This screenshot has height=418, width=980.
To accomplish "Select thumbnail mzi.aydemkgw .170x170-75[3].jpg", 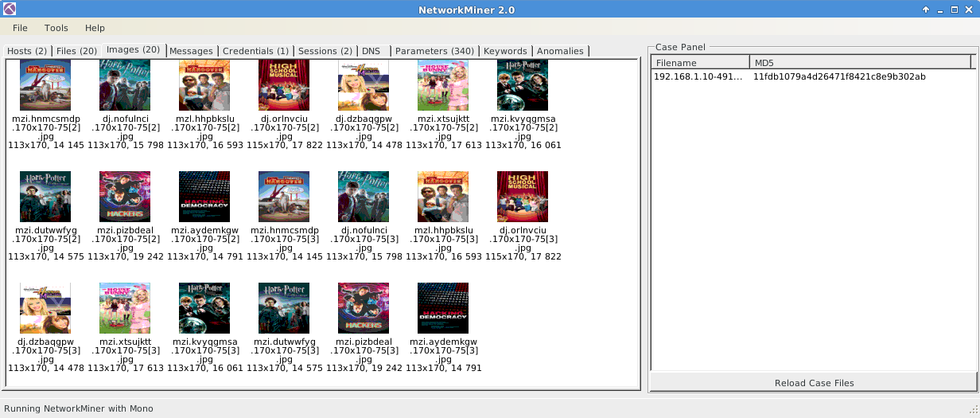I will [443, 308].
